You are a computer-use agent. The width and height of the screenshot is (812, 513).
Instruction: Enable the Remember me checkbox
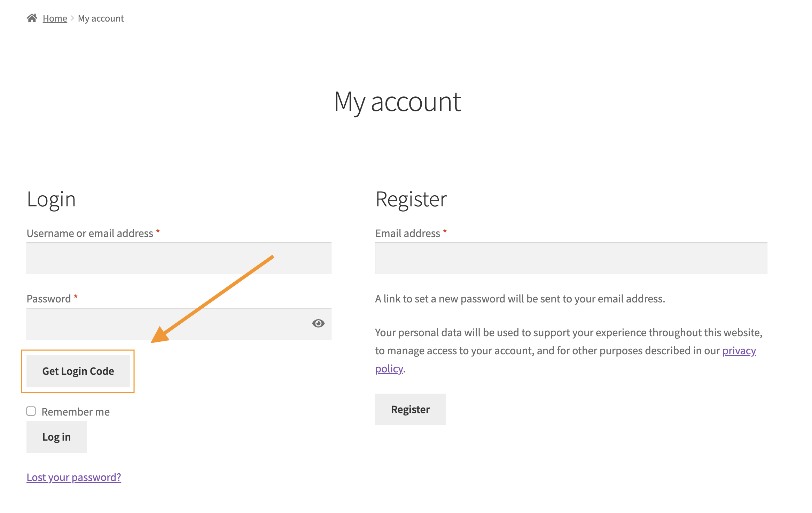pyautogui.click(x=31, y=411)
